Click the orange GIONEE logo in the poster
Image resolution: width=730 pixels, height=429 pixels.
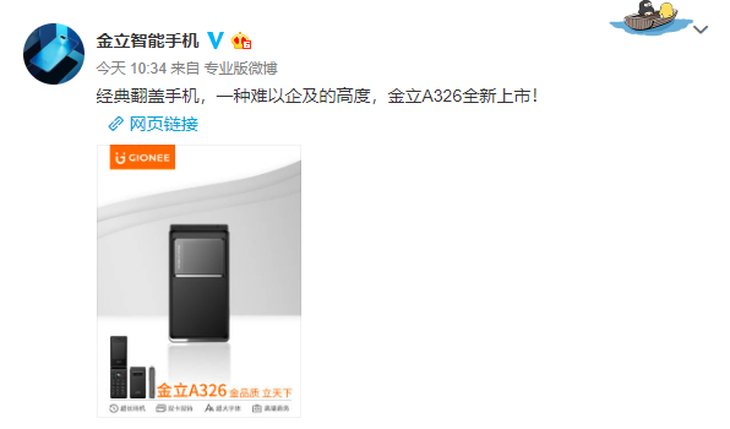click(142, 157)
